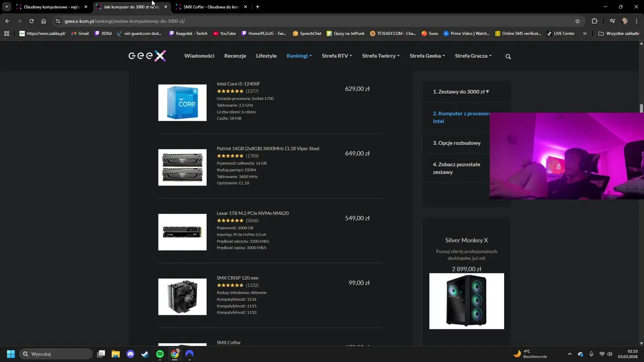The image size is (644, 362).
Task: Click the Wyszukaj taskbar search box
Action: [x=56, y=354]
